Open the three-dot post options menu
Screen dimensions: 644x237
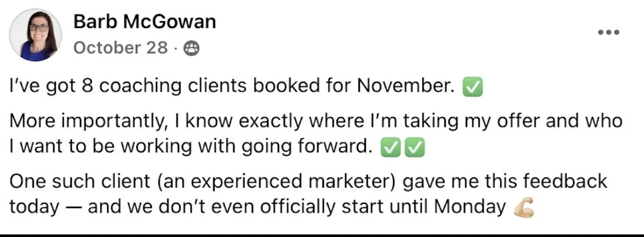pos(609,33)
